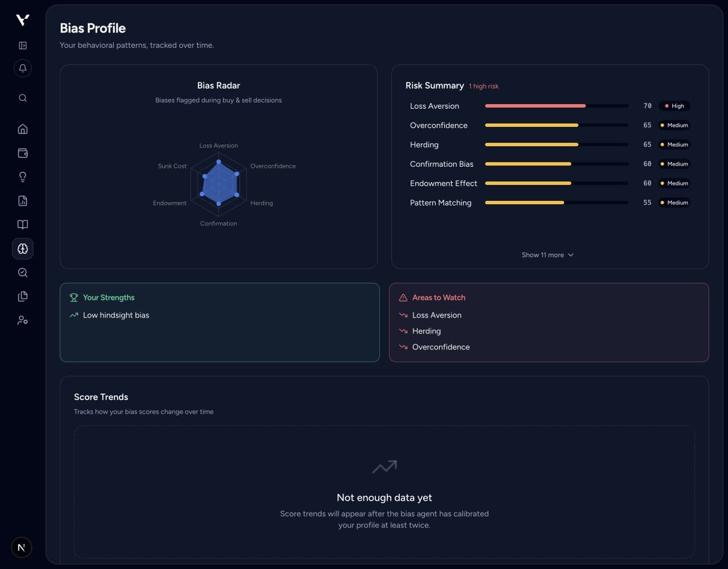Click the Pattern Matching score 55
Image resolution: width=728 pixels, height=569 pixels.
647,203
